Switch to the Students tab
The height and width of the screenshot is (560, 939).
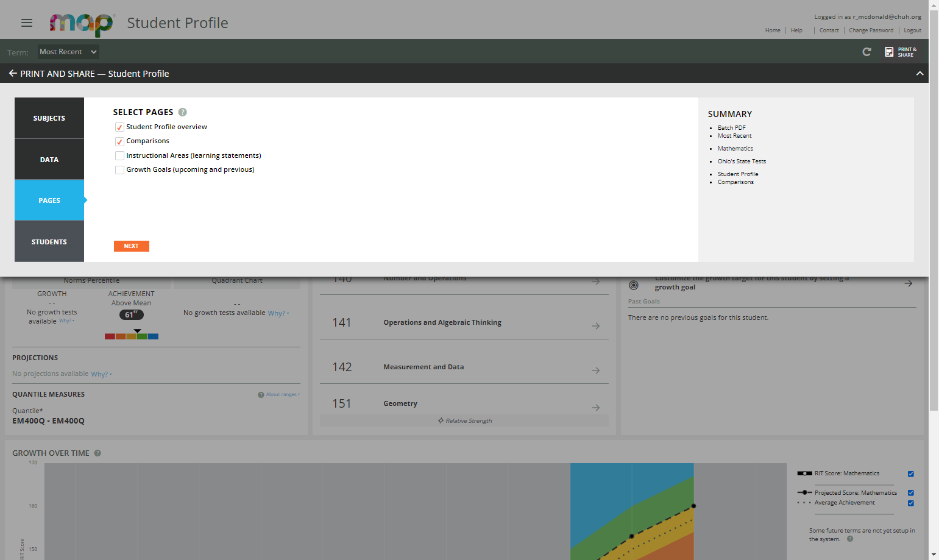(49, 242)
